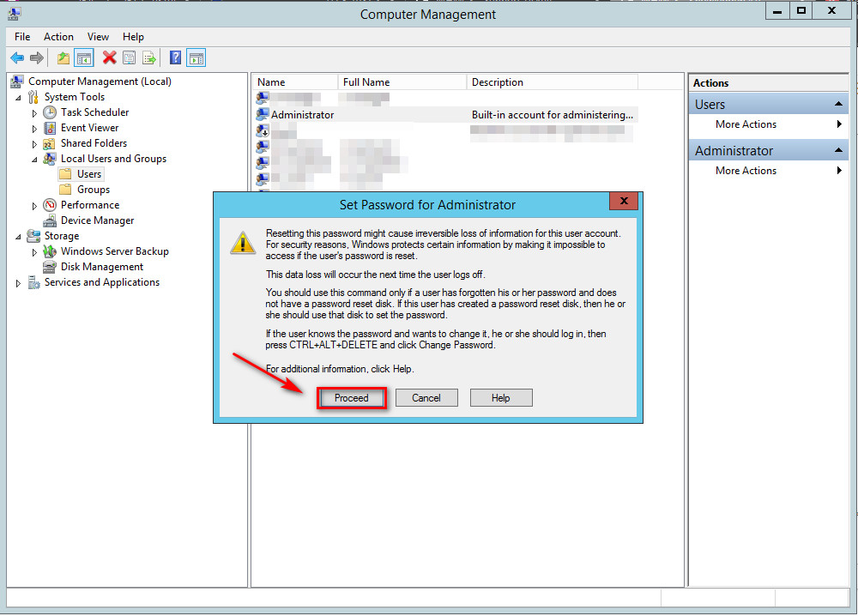The width and height of the screenshot is (858, 616).
Task: Open Properties from the toolbar icon
Action: (130, 58)
